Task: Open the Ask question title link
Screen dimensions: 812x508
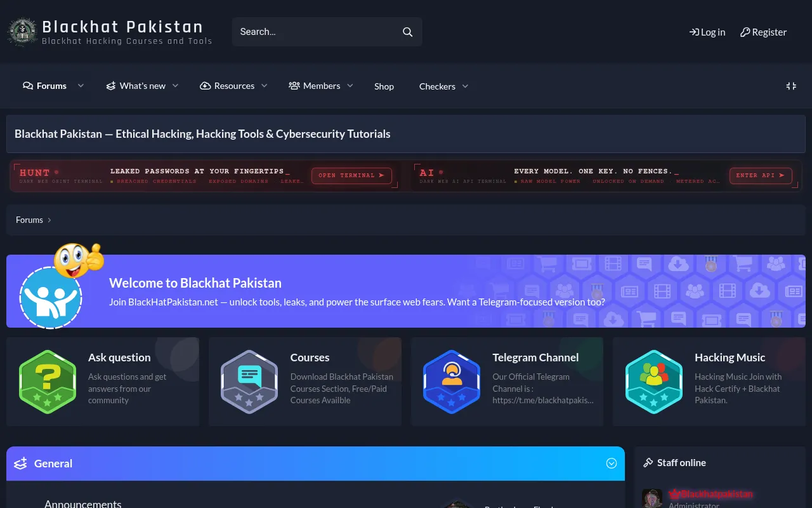Action: click(119, 358)
